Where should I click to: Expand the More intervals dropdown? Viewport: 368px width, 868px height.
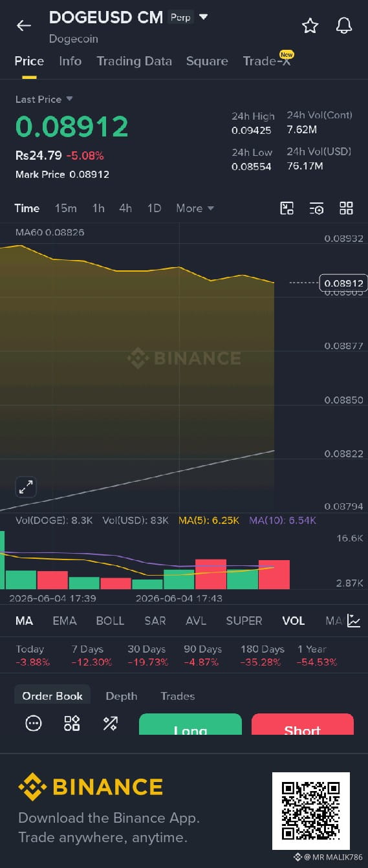(195, 208)
